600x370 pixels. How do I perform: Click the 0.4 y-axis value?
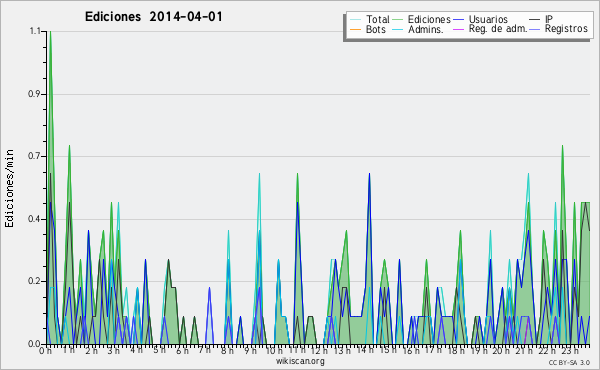pos(34,219)
